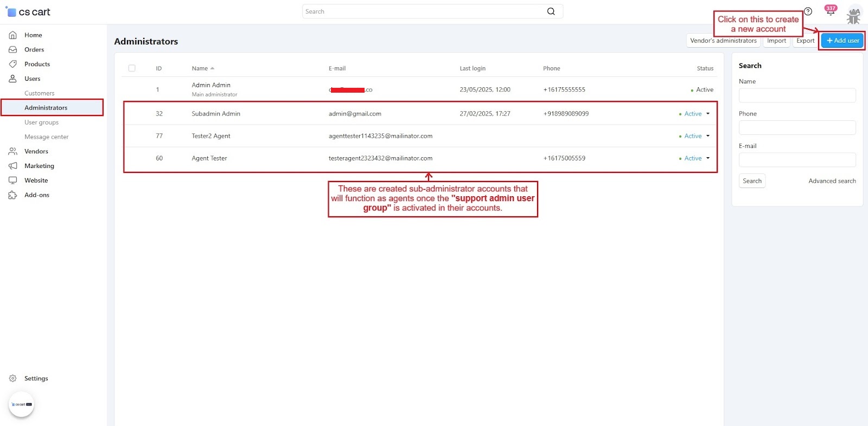Open User groups in the sidebar

click(41, 122)
